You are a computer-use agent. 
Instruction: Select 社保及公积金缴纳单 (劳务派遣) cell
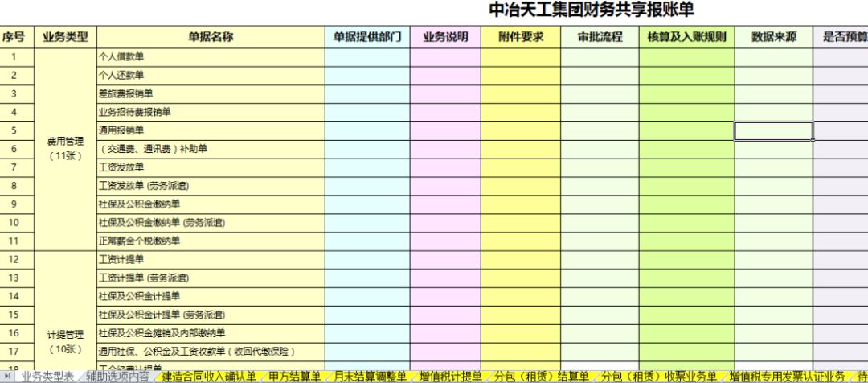tap(211, 223)
